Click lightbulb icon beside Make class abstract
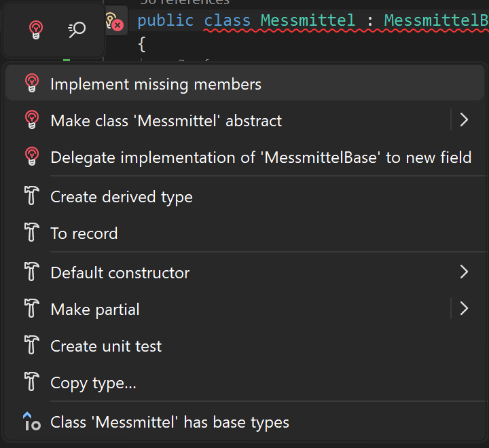The width and height of the screenshot is (489, 448). [x=32, y=119]
